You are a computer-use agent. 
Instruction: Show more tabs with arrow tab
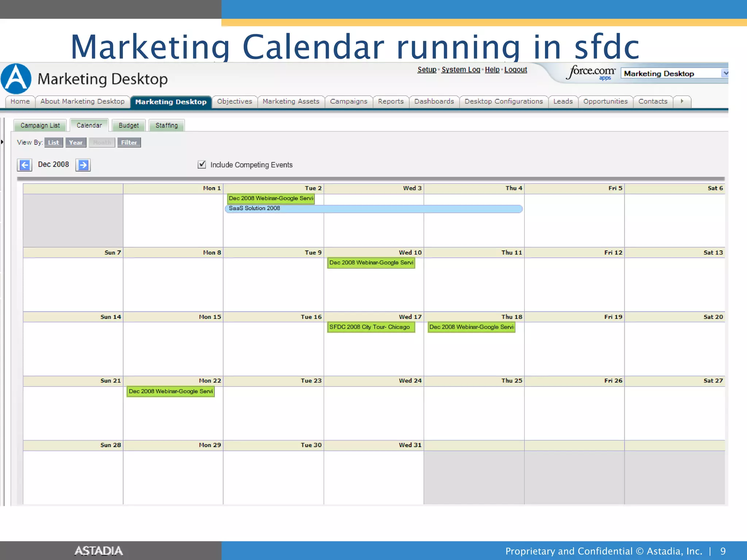(x=682, y=101)
